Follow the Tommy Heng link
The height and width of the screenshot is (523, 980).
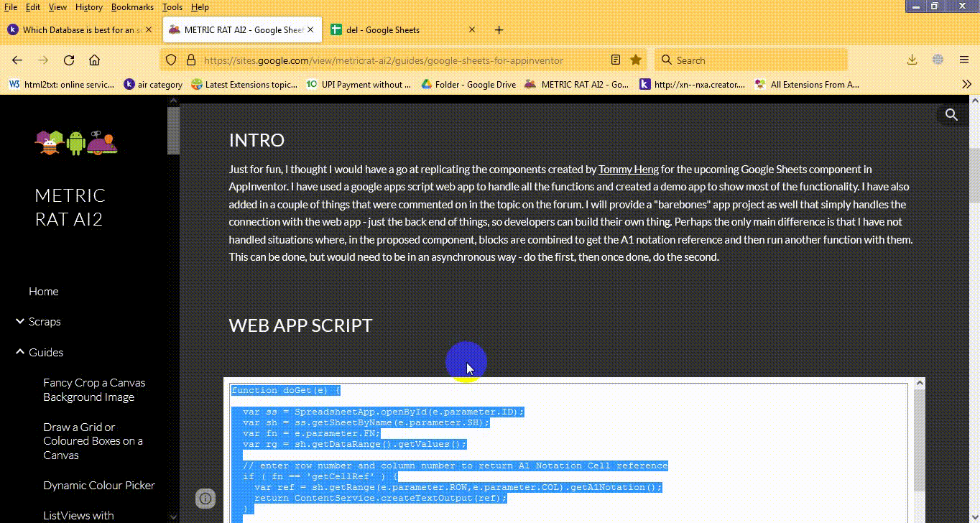(x=628, y=170)
